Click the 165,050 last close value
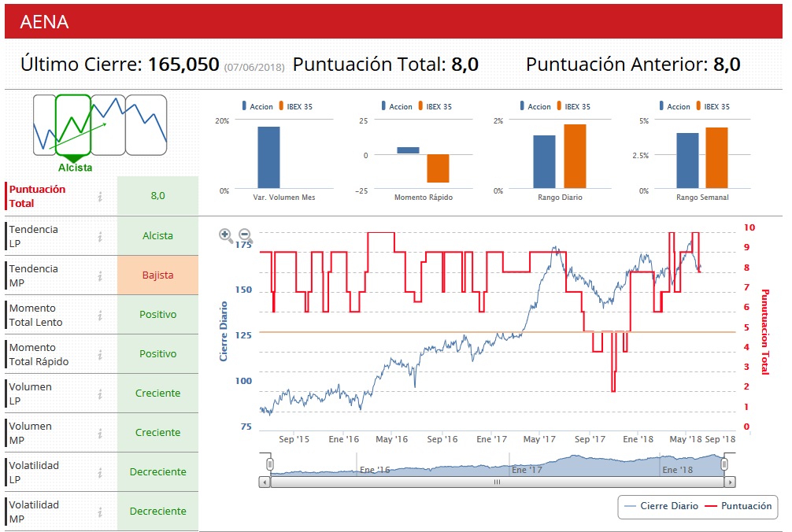Image resolution: width=792 pixels, height=532 pixels. click(183, 65)
